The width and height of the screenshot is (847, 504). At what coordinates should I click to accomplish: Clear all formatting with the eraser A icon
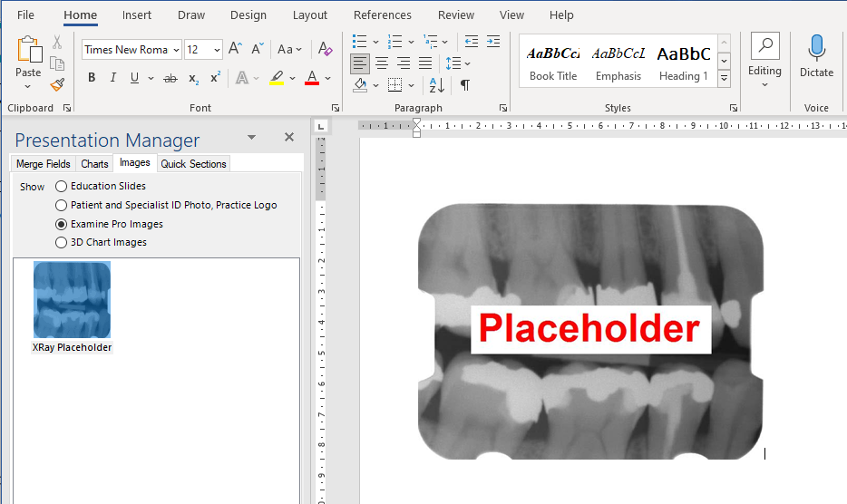(x=326, y=49)
